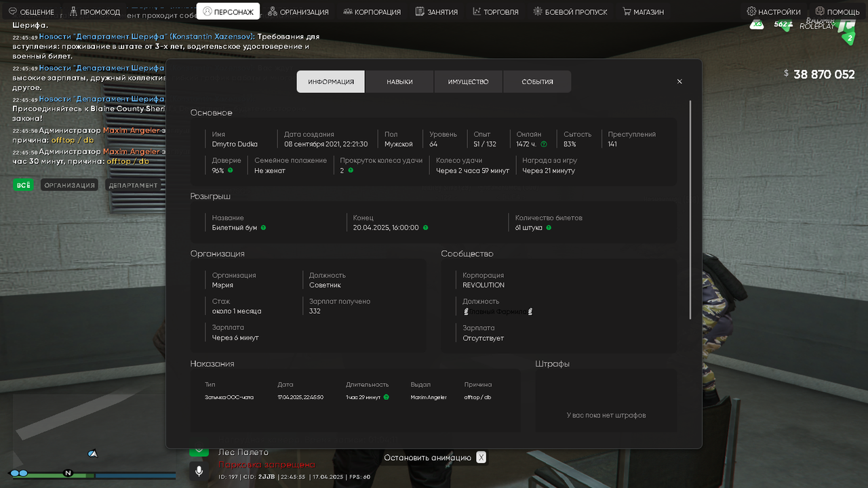Click the green icon beside 1 час 29 минут
The width and height of the screenshot is (868, 488).
click(x=387, y=397)
